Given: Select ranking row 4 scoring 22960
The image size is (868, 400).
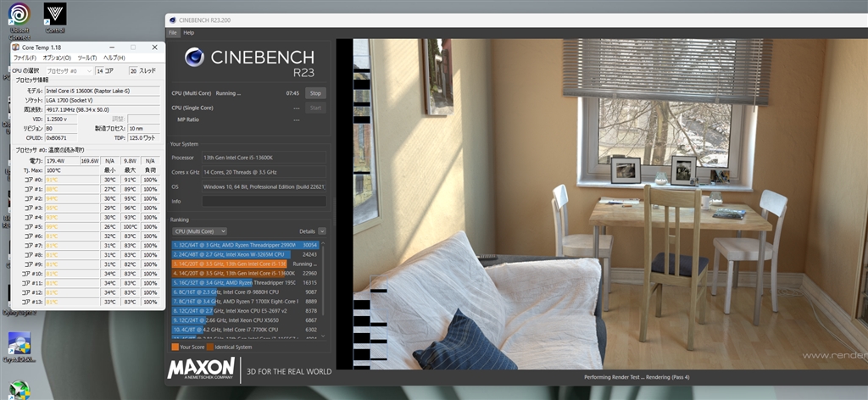Looking at the screenshot, I should (x=245, y=274).
